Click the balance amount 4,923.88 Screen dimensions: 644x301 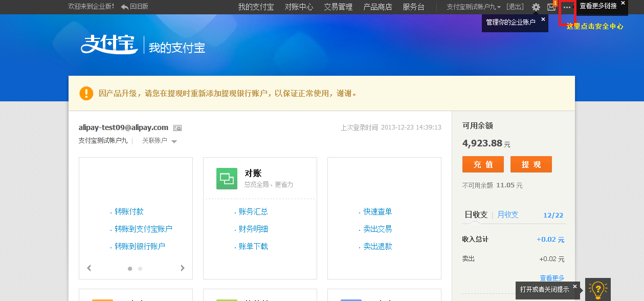482,143
